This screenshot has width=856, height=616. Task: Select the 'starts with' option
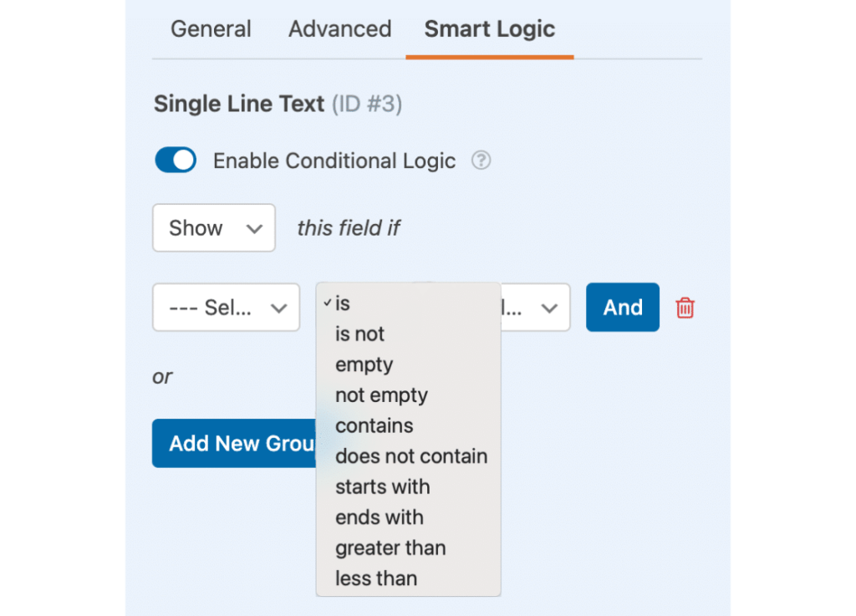pos(382,486)
